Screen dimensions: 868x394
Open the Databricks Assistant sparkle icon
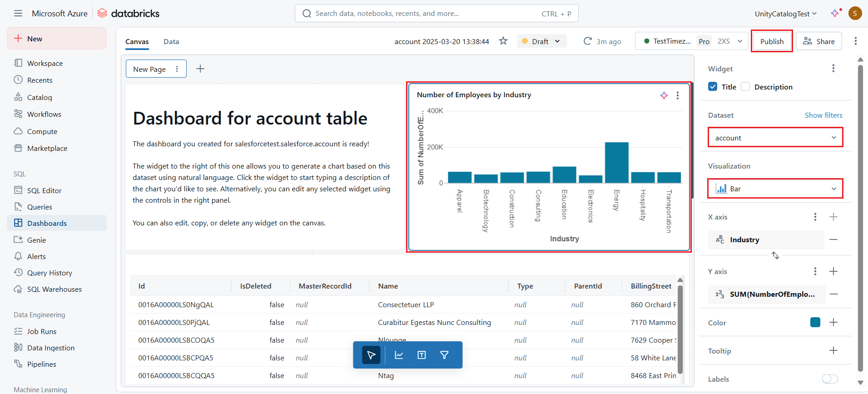(x=835, y=13)
